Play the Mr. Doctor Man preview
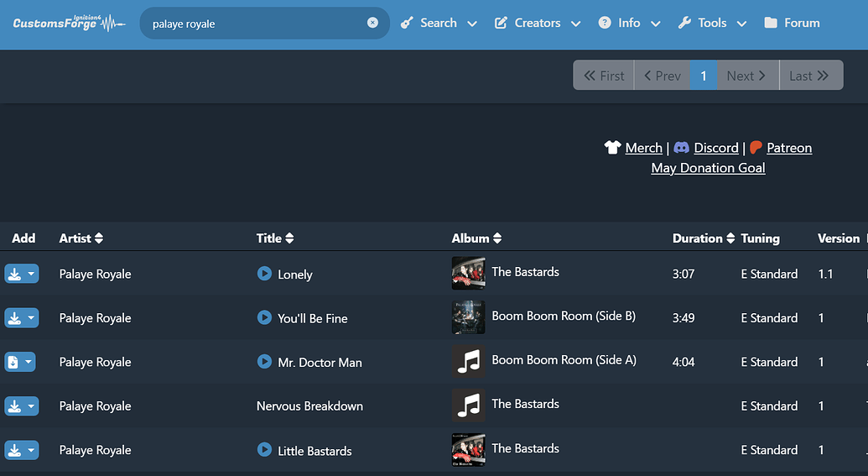868x476 pixels. (264, 362)
